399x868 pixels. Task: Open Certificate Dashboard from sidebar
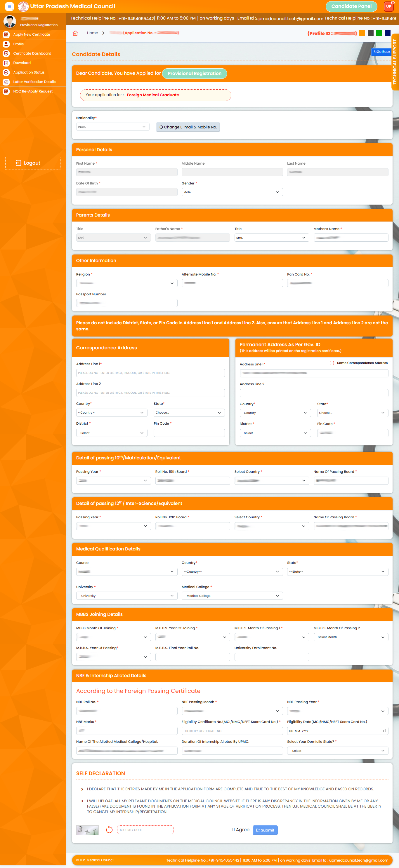[x=32, y=54]
